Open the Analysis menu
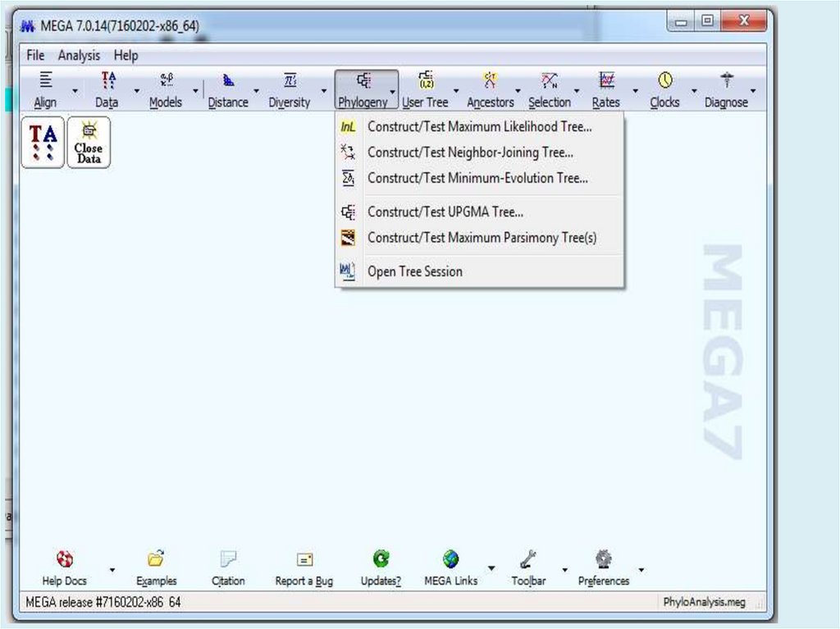Image resolution: width=840 pixels, height=629 pixels. click(x=79, y=55)
